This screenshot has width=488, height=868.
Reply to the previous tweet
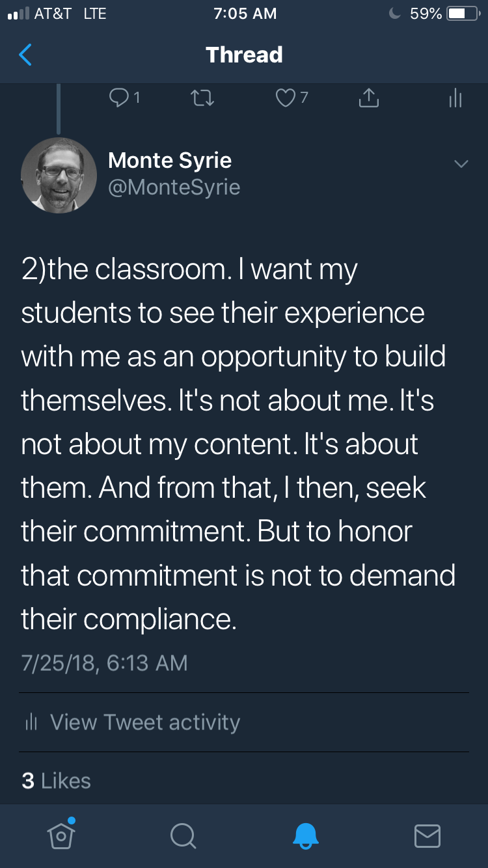(x=120, y=98)
